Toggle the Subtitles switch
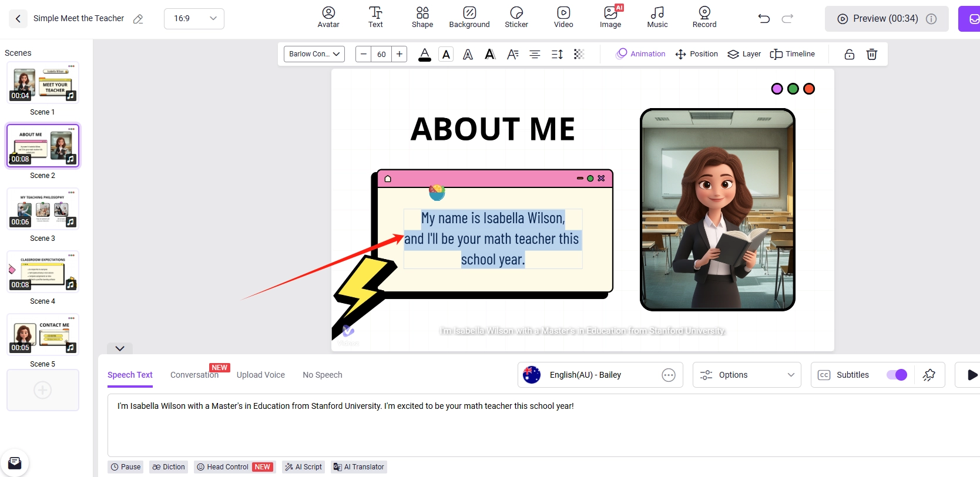 897,375
